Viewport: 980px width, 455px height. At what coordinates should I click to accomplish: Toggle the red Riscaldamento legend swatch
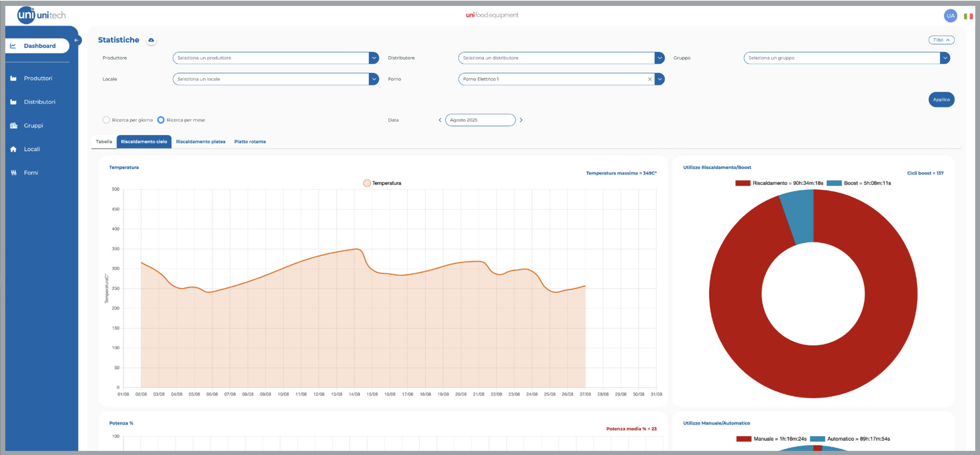click(x=743, y=183)
